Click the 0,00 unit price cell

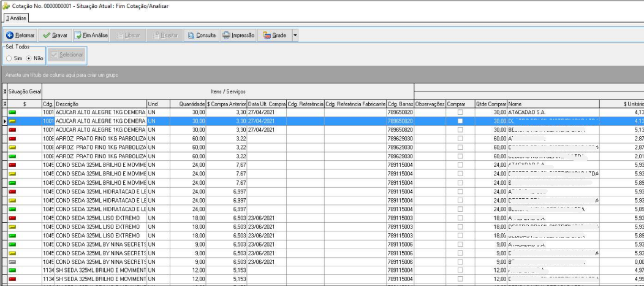pyautogui.click(x=622, y=261)
